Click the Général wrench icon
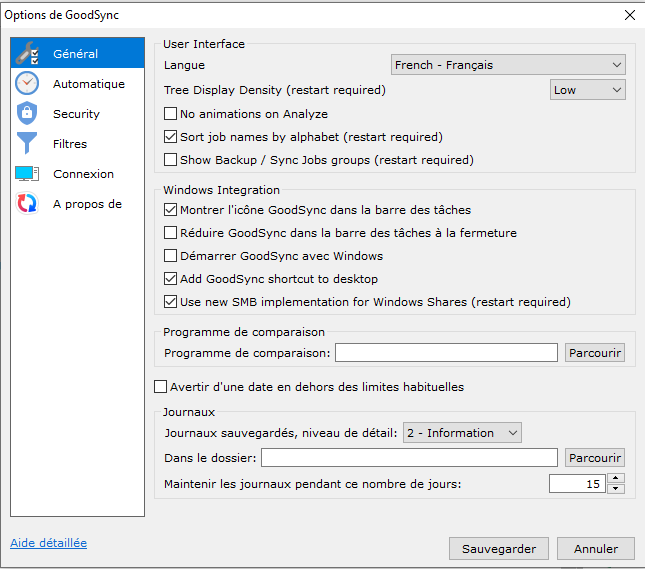 click(27, 53)
